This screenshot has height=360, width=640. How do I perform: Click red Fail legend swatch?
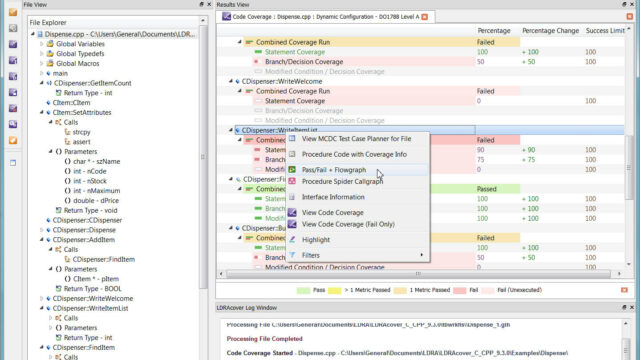pyautogui.click(x=460, y=290)
